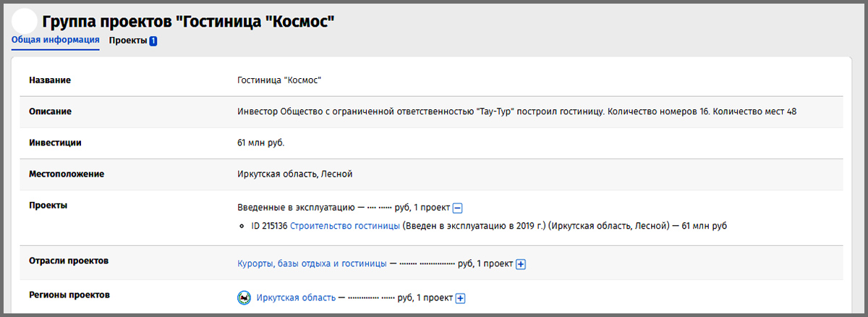Viewport: 868px width, 317px height.
Task: Click the round logo beside the page title
Action: click(x=24, y=21)
